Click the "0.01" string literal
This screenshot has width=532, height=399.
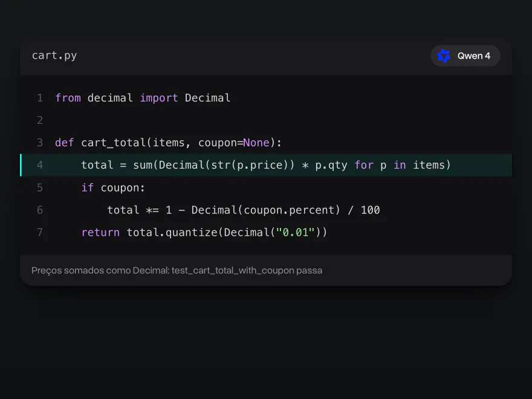296,232
